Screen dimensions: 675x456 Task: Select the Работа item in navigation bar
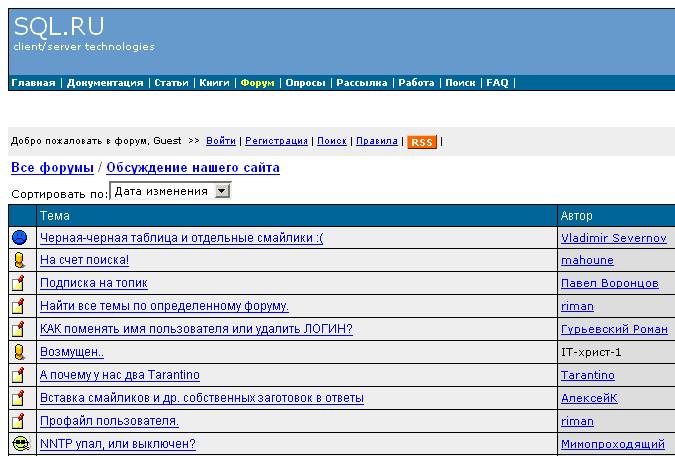pyautogui.click(x=416, y=83)
